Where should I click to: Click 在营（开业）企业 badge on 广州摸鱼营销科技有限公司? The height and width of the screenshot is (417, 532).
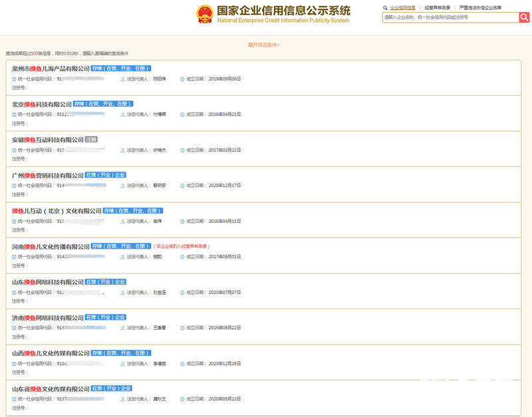tap(106, 175)
